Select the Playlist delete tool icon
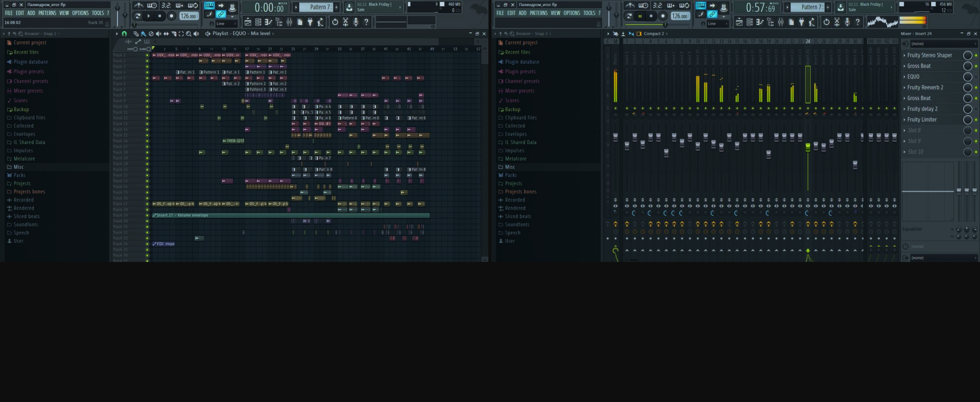This screenshot has width=980, height=402. point(151,34)
